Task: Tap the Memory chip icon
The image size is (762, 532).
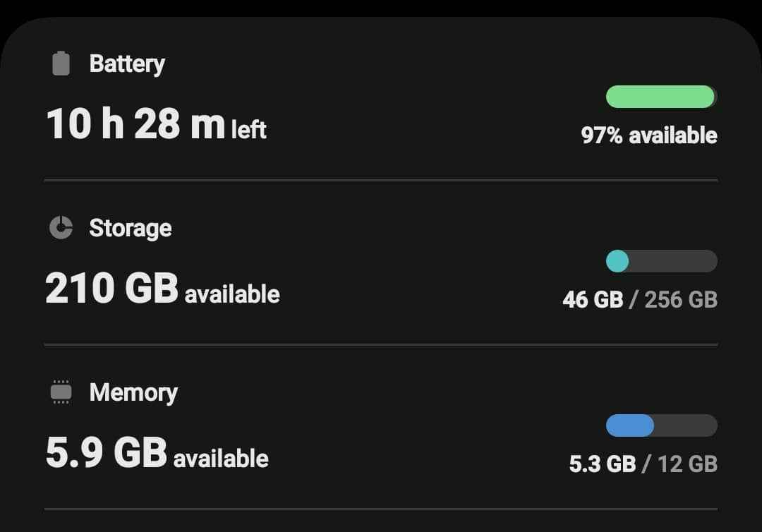Action: pyautogui.click(x=61, y=392)
